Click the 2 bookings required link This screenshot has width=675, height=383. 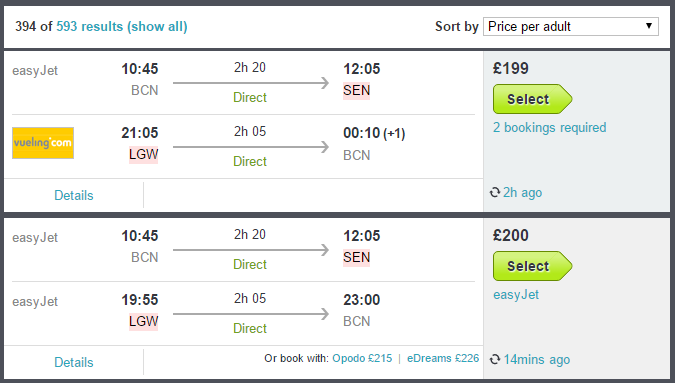[550, 128]
